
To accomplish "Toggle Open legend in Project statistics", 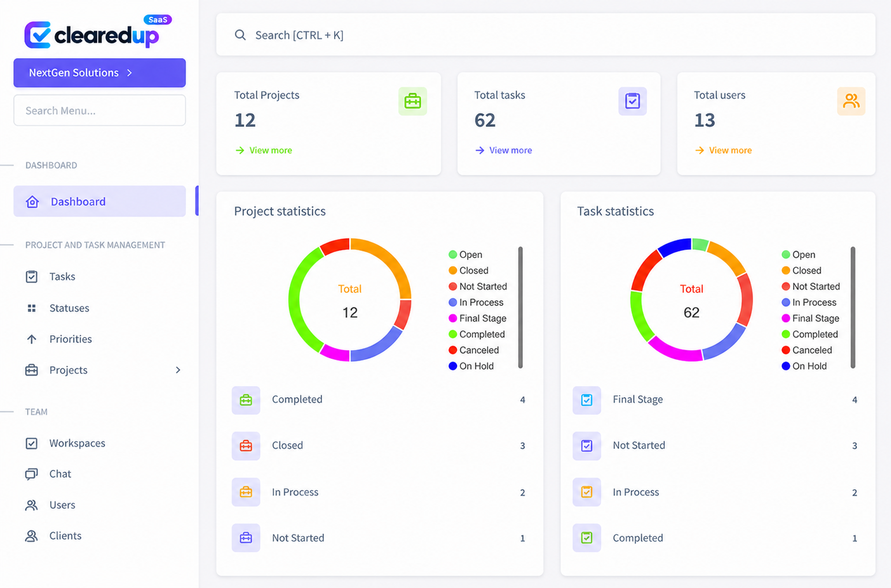I will coord(465,254).
